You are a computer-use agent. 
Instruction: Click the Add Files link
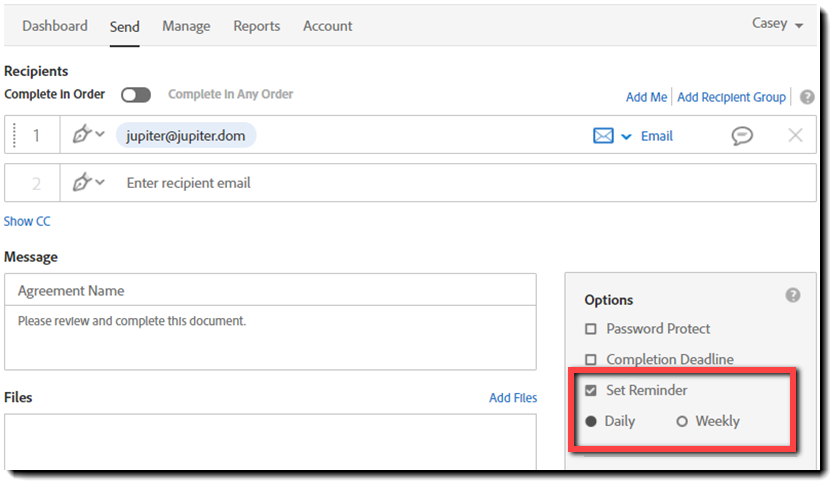(513, 398)
